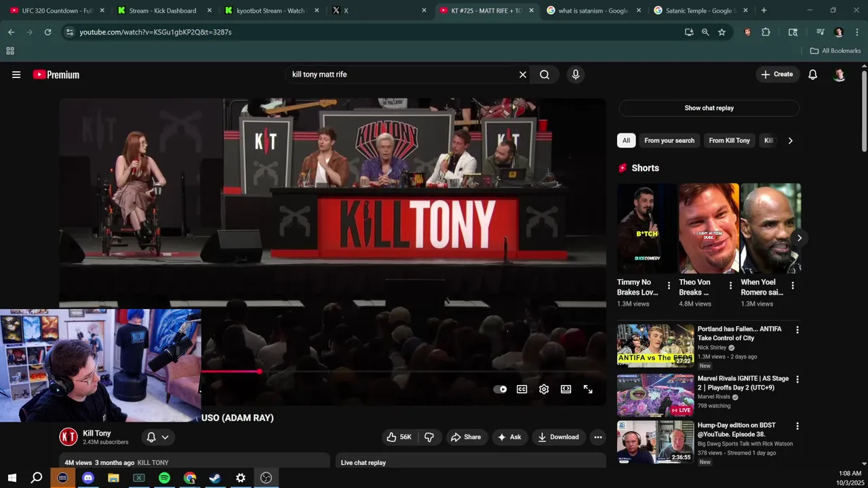
Task: Open the YouTube guide hamburger menu
Action: (x=16, y=75)
